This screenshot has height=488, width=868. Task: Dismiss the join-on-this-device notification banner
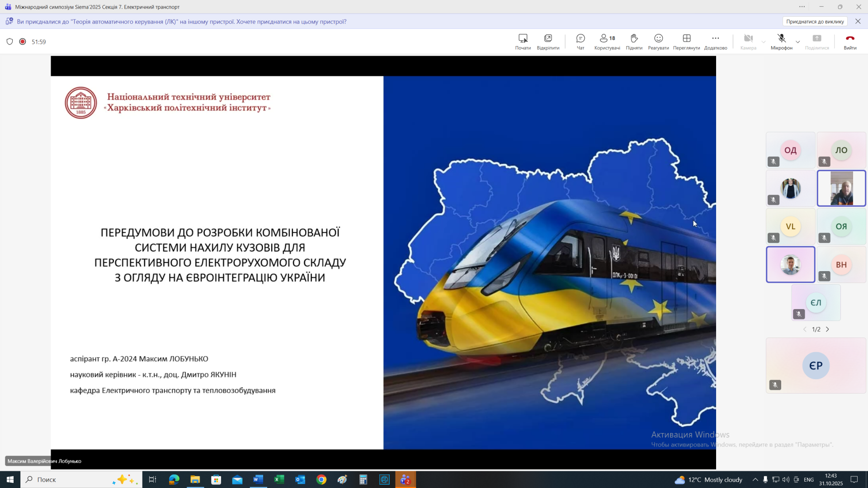click(x=858, y=21)
